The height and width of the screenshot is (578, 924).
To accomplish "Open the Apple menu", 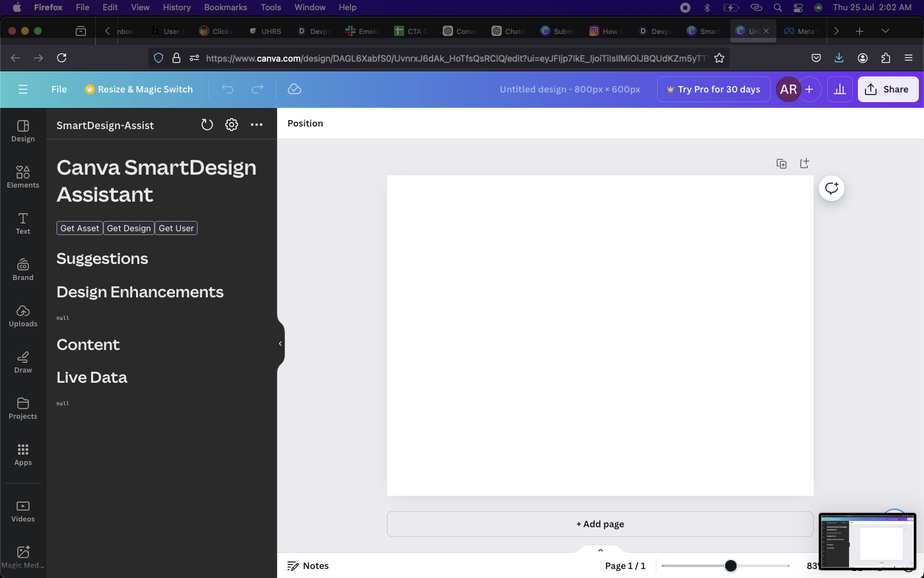I will 17,7.
